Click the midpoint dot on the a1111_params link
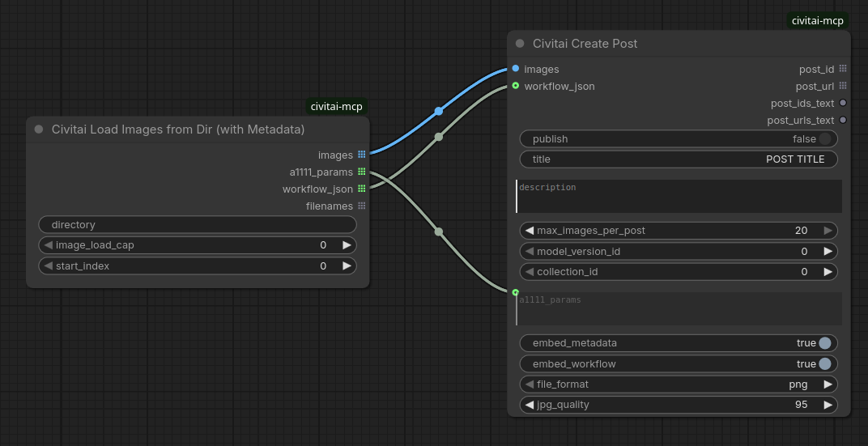 click(438, 231)
